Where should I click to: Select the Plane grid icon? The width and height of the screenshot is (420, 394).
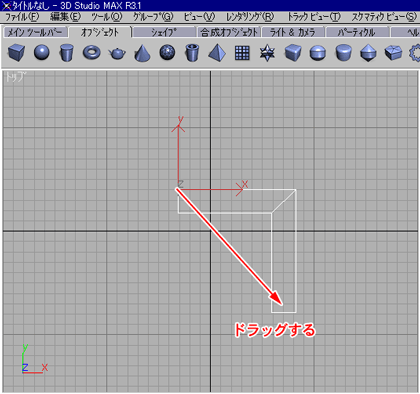(242, 53)
